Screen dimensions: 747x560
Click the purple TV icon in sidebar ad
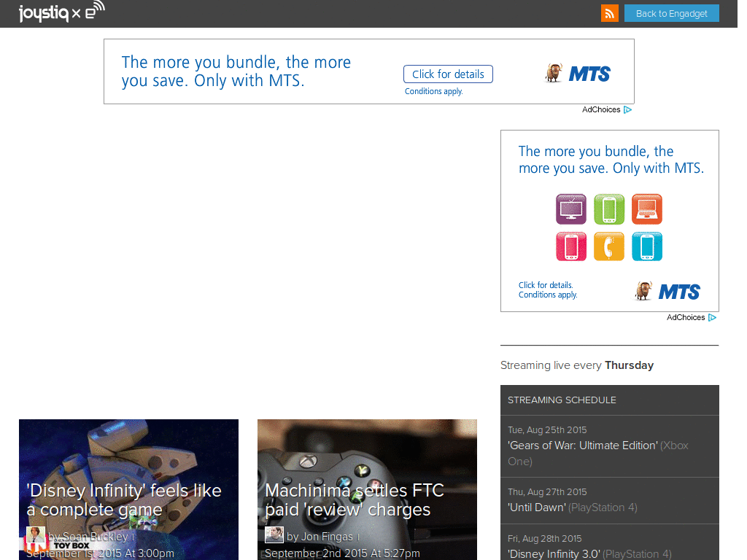pos(570,209)
